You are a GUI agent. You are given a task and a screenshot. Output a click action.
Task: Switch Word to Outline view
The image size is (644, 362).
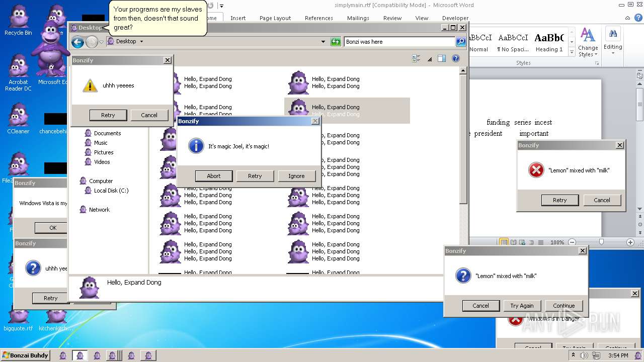pyautogui.click(x=531, y=242)
